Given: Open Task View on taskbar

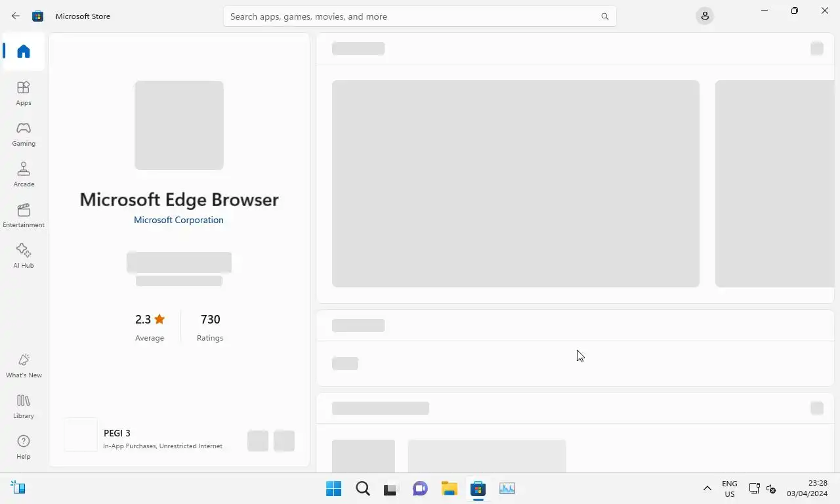Looking at the screenshot, I should pos(391,488).
